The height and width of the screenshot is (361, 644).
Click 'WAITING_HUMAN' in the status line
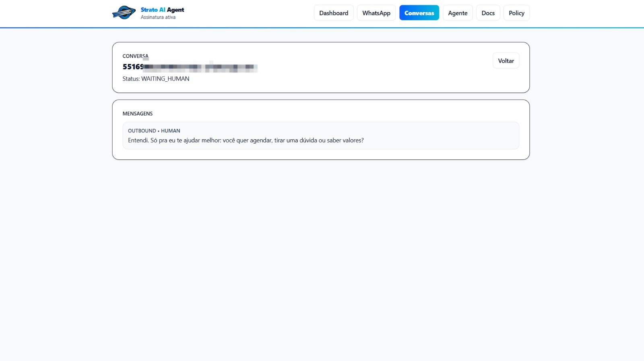click(x=165, y=79)
